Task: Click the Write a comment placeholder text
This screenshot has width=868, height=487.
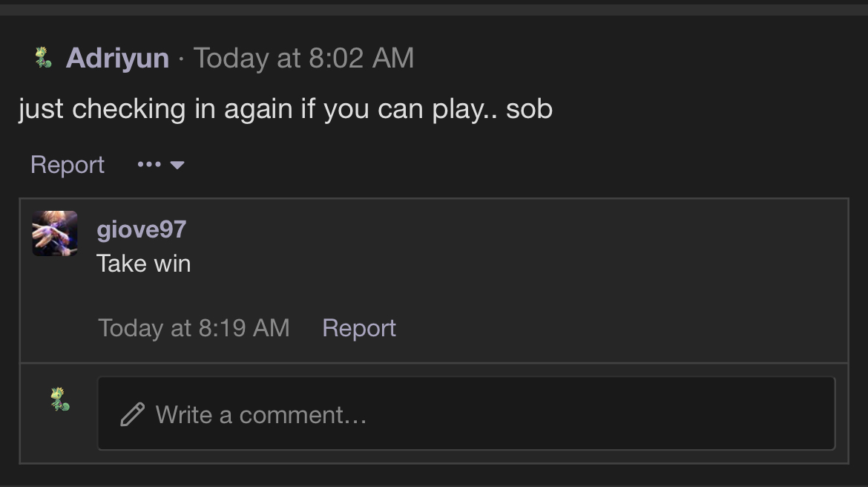Action: coord(260,415)
